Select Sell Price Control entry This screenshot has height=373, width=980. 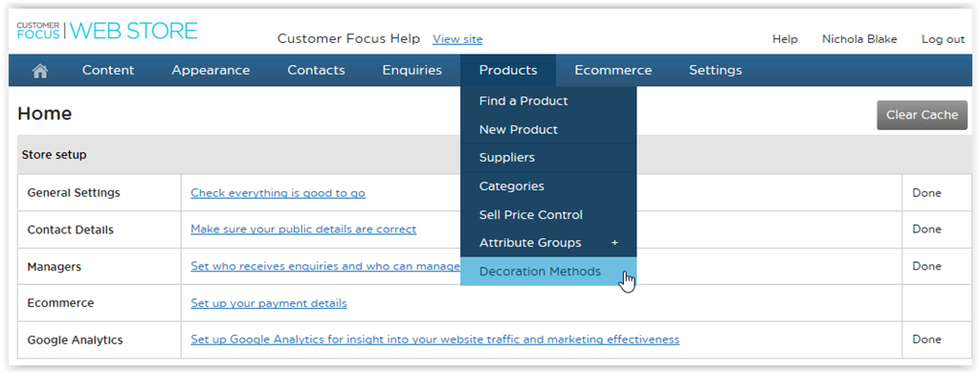pyautogui.click(x=548, y=214)
